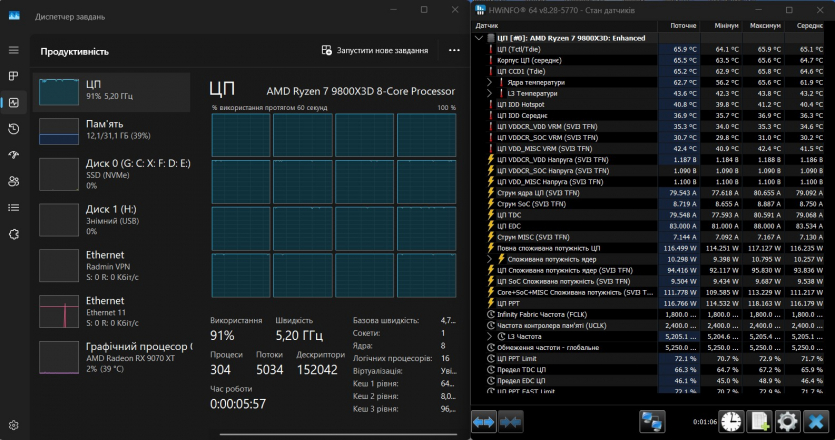Reset sensor min/max with clock icon

click(x=730, y=421)
